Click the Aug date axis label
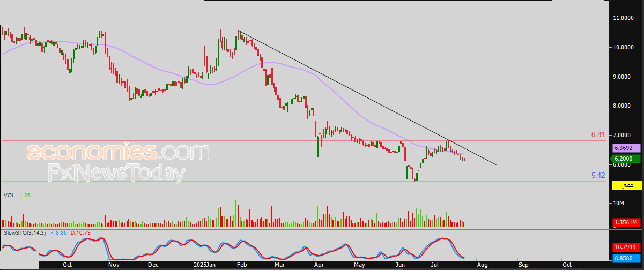The height and width of the screenshot is (270, 644). coord(482,265)
